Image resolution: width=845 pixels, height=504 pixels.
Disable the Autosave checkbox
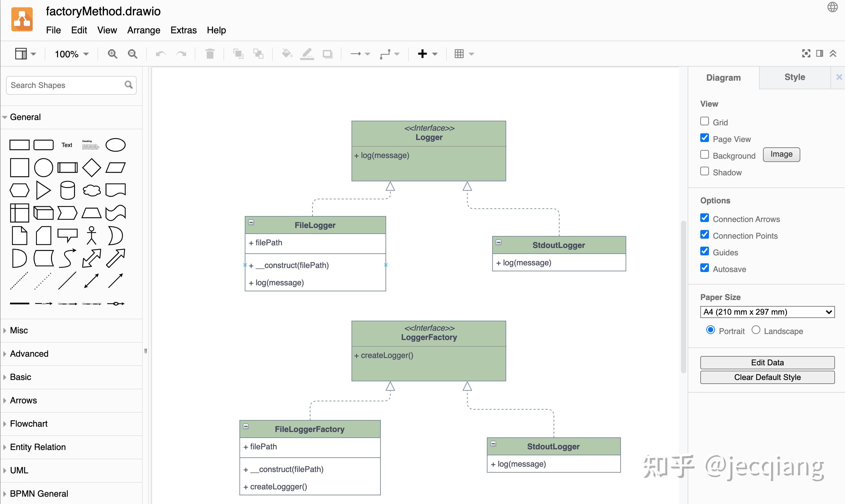point(704,268)
